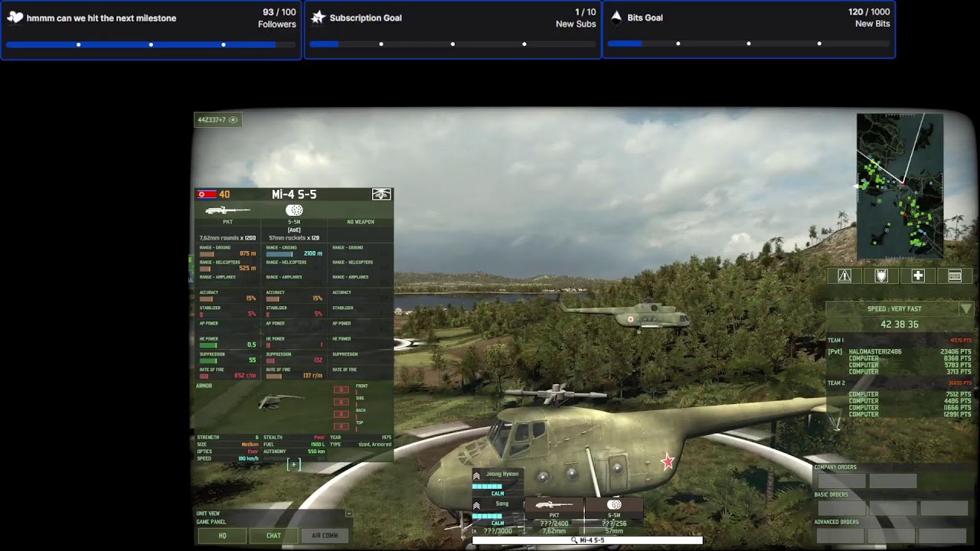Click the Subscription Goal star icon

coord(318,17)
